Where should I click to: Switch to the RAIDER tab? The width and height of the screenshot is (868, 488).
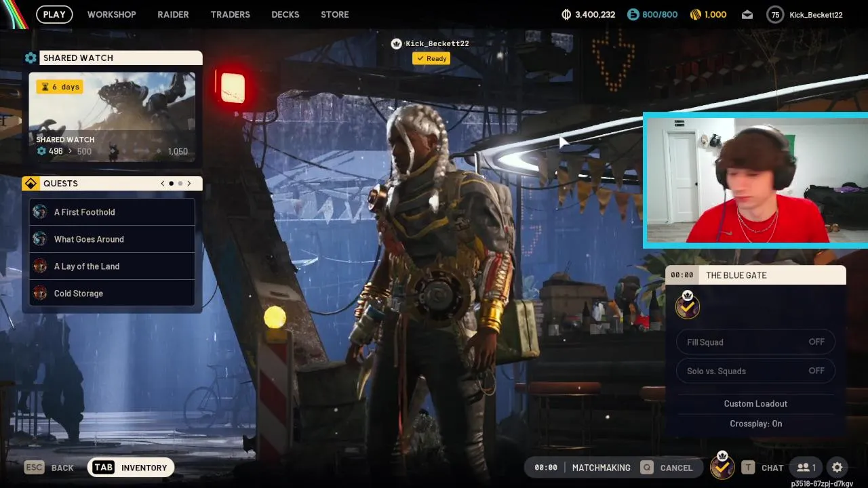click(173, 14)
